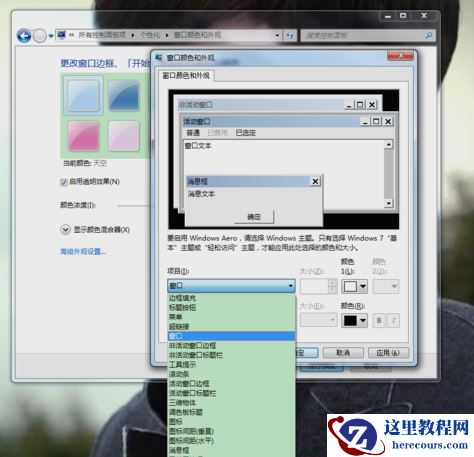This screenshot has height=457, width=474.
Task: Click preview scrollbar down arrow
Action: 388,203
